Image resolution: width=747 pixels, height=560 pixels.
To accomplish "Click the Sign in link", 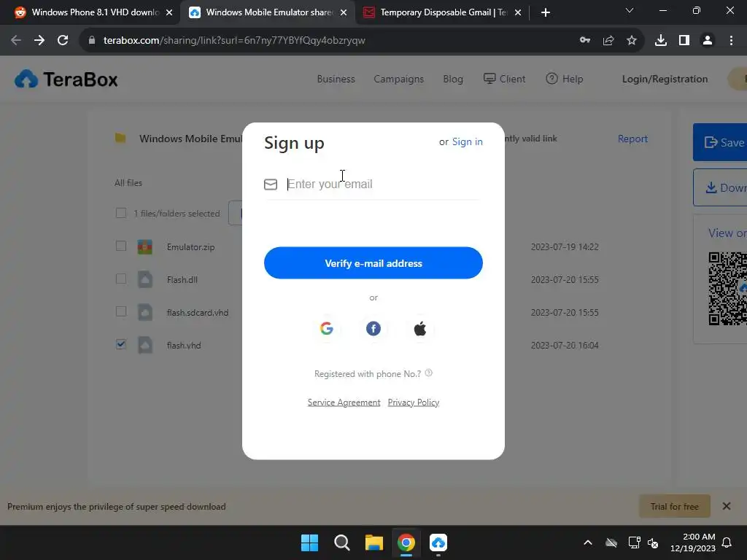I will [467, 142].
